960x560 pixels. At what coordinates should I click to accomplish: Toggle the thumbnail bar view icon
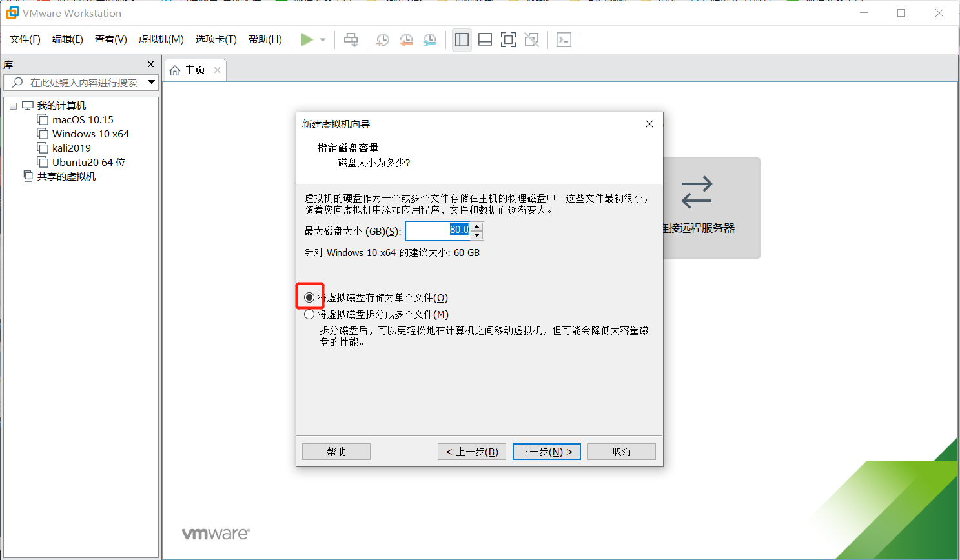(485, 40)
